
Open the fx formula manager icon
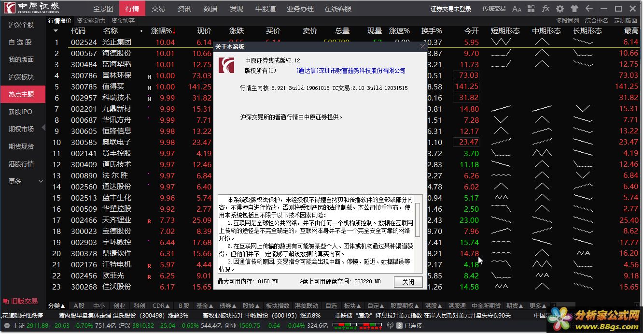[546, 9]
